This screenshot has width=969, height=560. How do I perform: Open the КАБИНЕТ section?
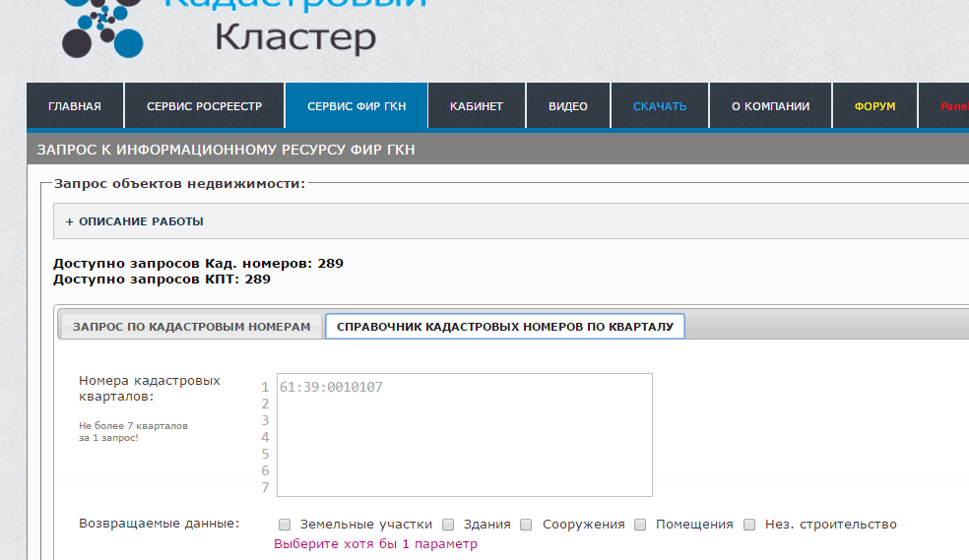pos(477,106)
